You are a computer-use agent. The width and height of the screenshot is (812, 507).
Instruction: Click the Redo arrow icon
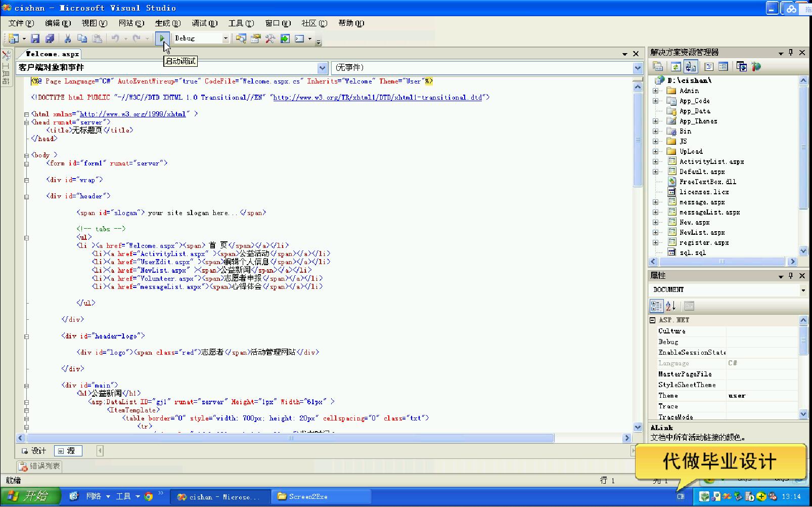pos(137,38)
